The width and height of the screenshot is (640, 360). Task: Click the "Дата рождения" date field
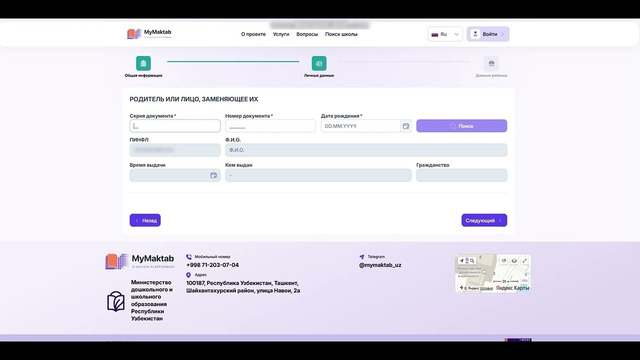[360, 126]
